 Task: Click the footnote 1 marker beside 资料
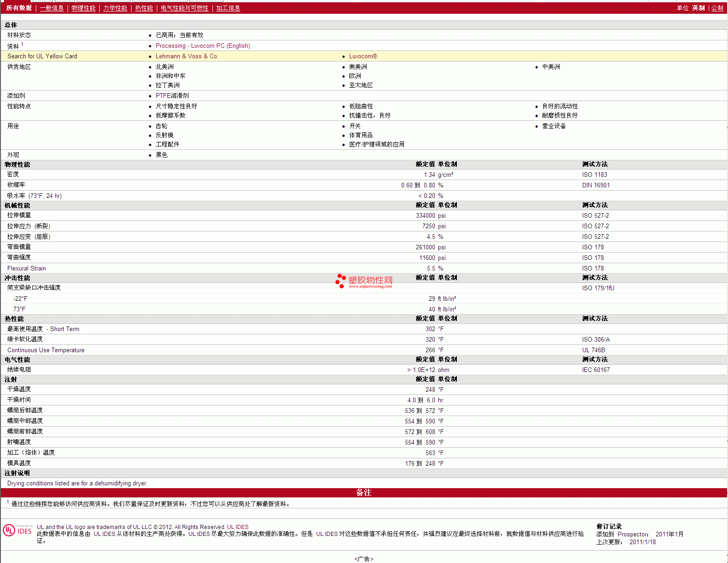[22, 44]
